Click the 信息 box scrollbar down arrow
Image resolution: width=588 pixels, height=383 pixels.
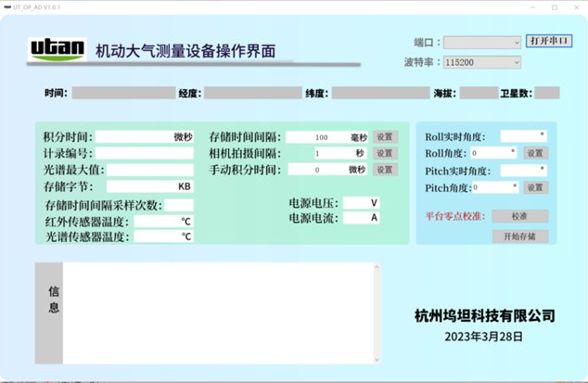click(x=377, y=358)
